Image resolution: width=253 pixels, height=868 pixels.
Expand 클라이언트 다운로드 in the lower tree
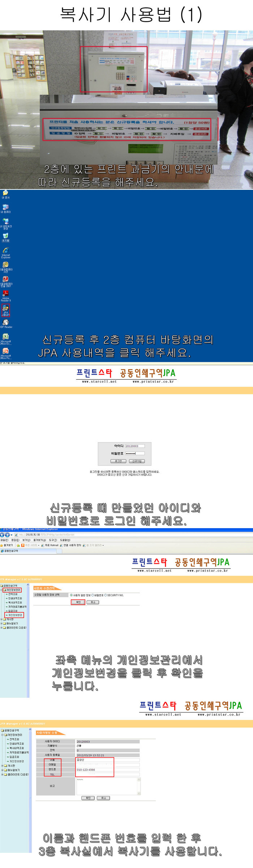point(2,774)
